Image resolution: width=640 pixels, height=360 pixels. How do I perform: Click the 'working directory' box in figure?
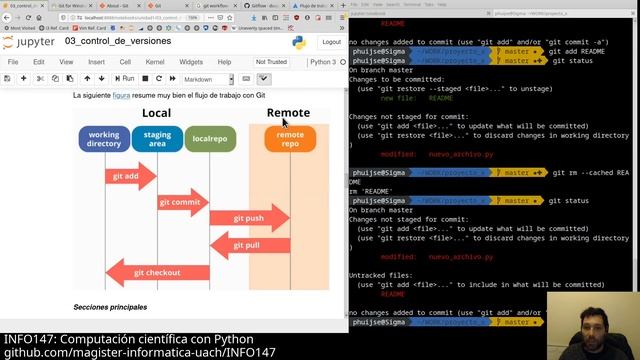pyautogui.click(x=104, y=139)
